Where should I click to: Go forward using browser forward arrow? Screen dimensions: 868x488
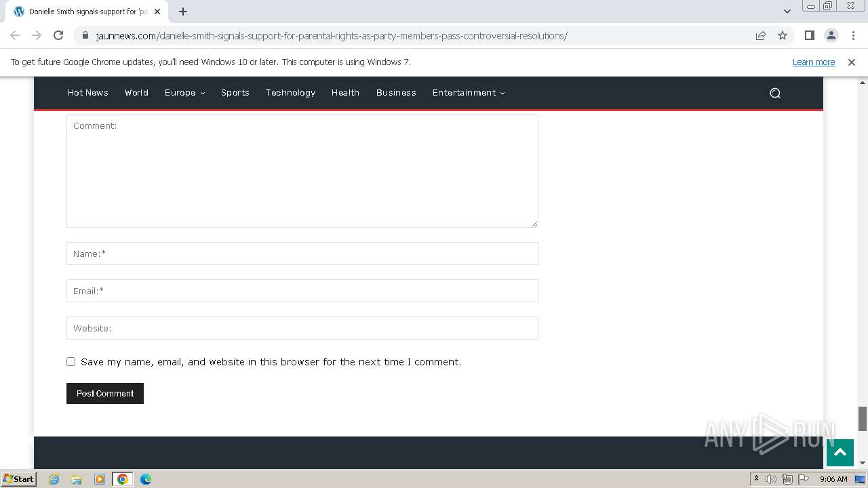(x=37, y=35)
